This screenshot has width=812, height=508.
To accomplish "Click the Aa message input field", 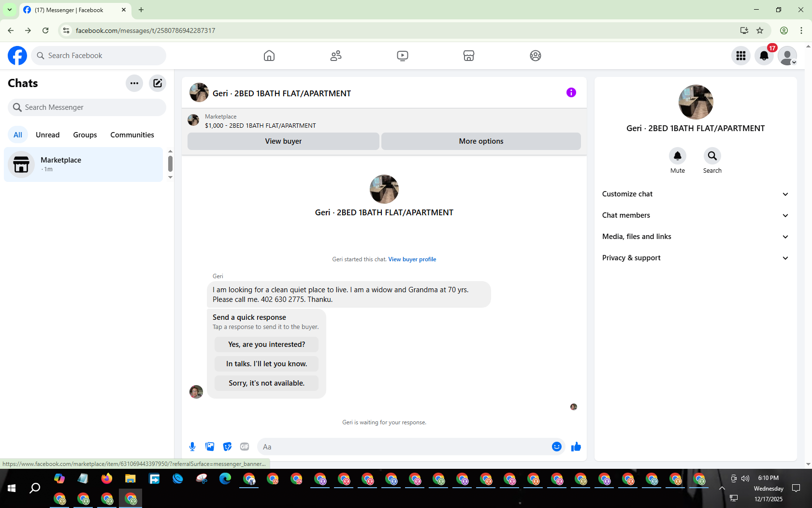I will [x=404, y=447].
